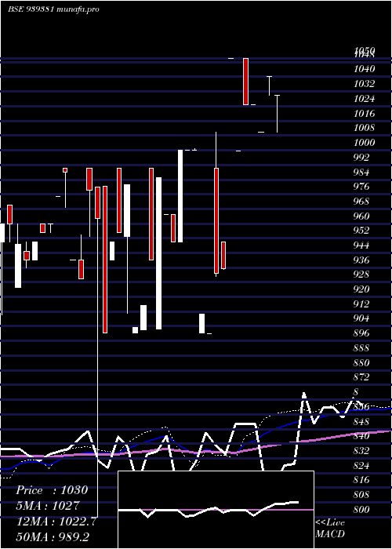The image size is (392, 549).
Task: Click the 960 price axis label
Action: pos(361,216)
